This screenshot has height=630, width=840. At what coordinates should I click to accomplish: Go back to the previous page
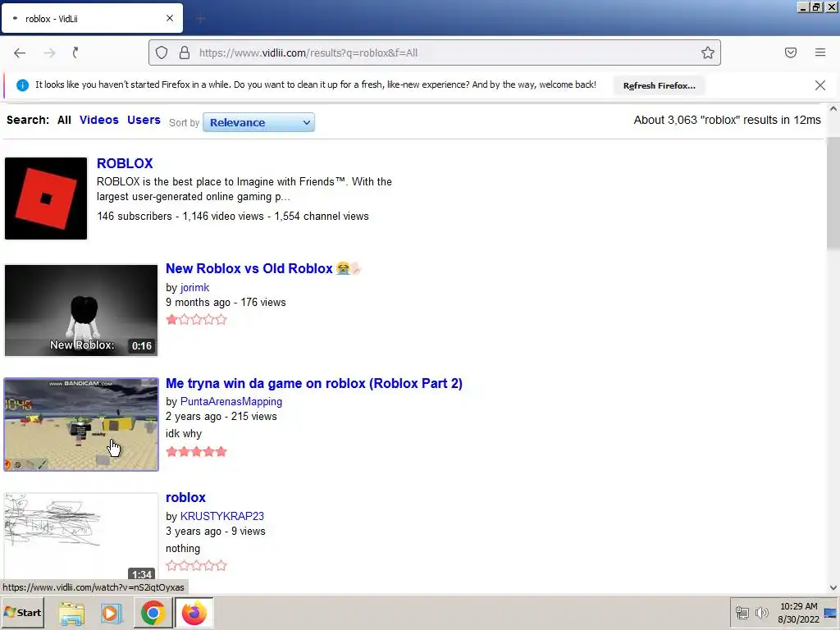pos(20,52)
